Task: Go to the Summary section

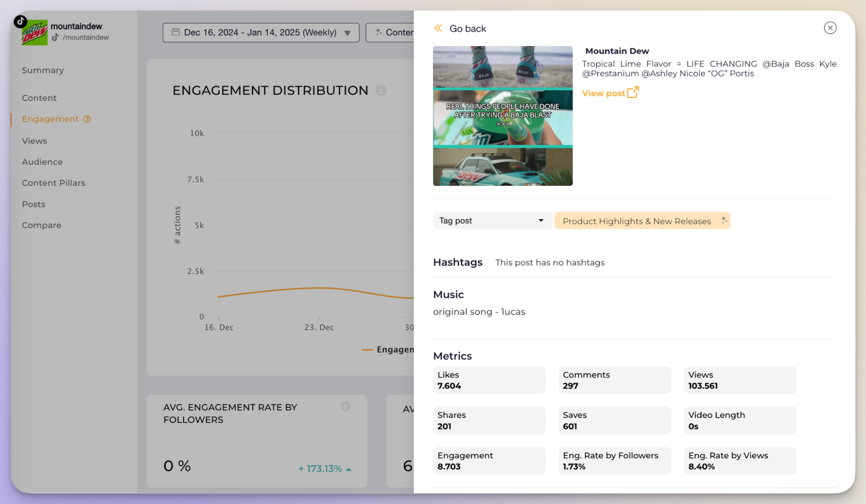Action: click(x=43, y=70)
